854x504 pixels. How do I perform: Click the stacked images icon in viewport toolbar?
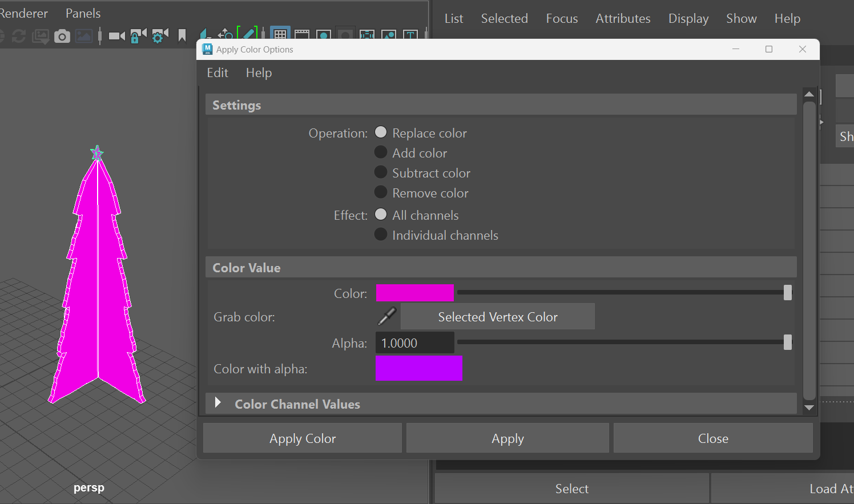click(x=41, y=37)
